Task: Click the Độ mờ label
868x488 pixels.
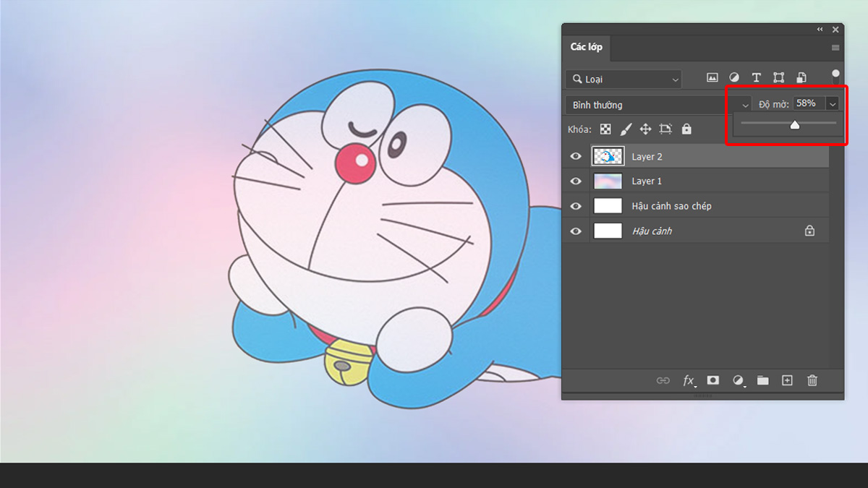Action: [x=773, y=105]
